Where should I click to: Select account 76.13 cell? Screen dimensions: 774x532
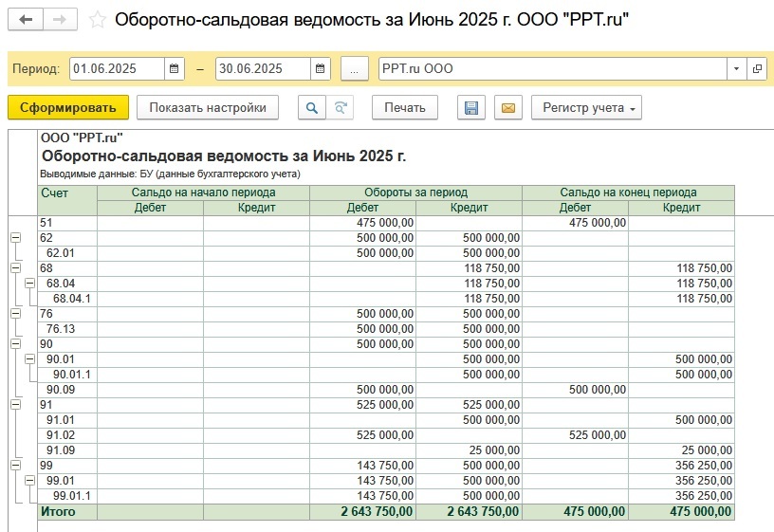[x=67, y=329]
